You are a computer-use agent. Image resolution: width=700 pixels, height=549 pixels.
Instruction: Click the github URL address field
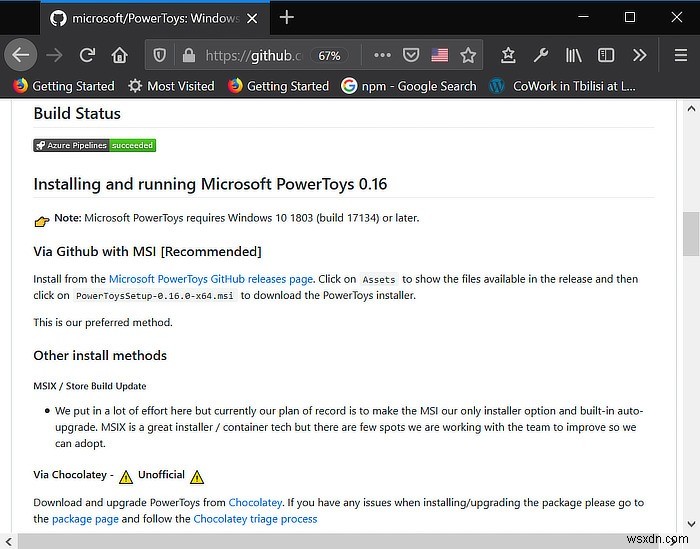click(254, 56)
